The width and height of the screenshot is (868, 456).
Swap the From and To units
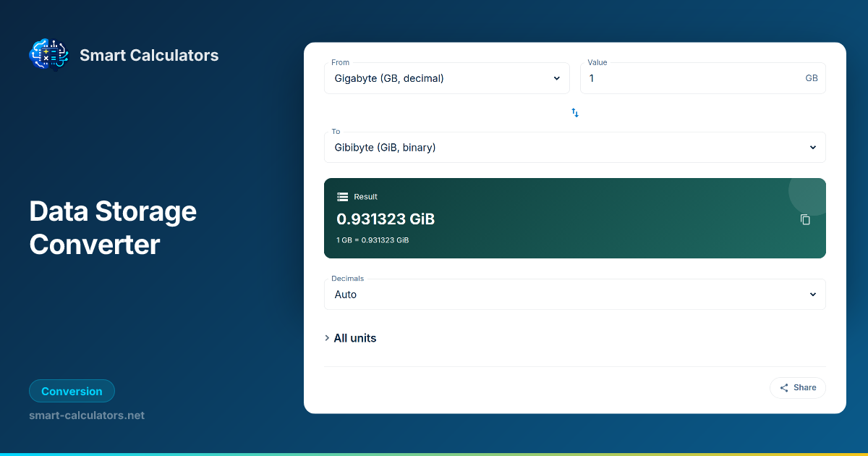coord(575,113)
